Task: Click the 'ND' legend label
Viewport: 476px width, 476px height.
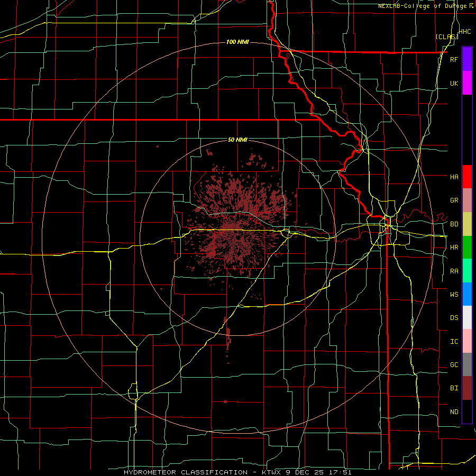Action: click(454, 412)
